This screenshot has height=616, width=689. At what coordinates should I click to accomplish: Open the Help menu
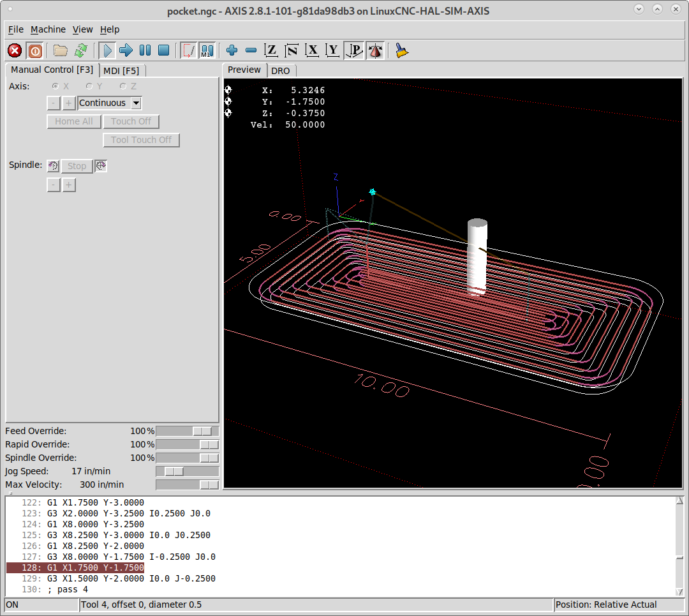[110, 29]
